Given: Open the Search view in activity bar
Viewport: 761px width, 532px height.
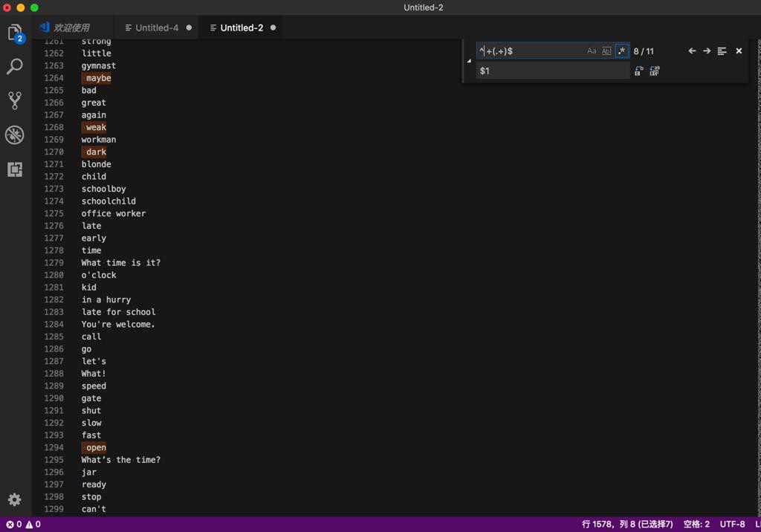Looking at the screenshot, I should [x=15, y=67].
